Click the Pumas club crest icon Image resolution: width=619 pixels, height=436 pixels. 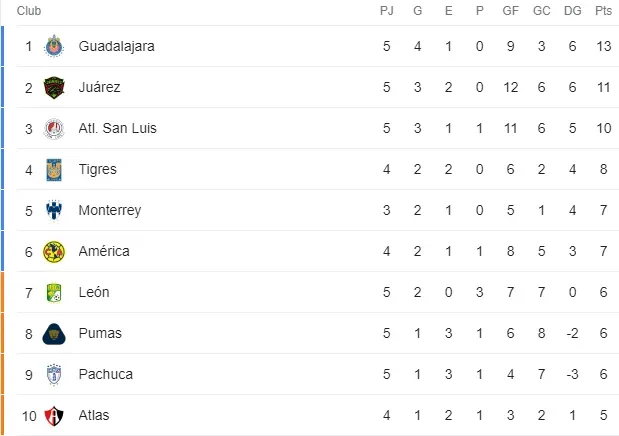point(54,334)
